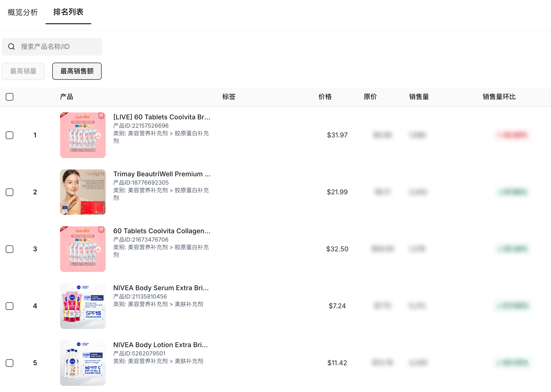Click the 产品 column header
551x392 pixels.
click(66, 97)
